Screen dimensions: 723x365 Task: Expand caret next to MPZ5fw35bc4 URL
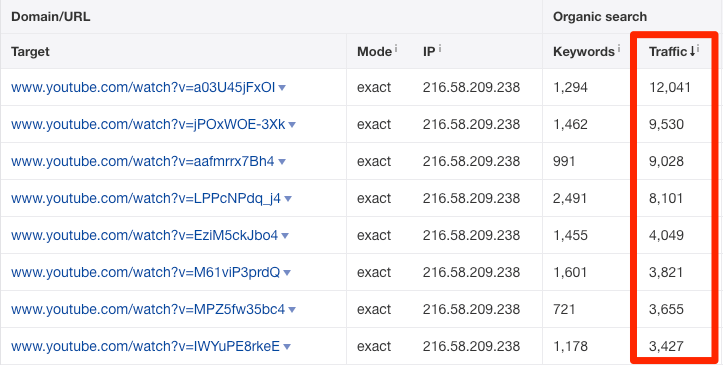292,310
